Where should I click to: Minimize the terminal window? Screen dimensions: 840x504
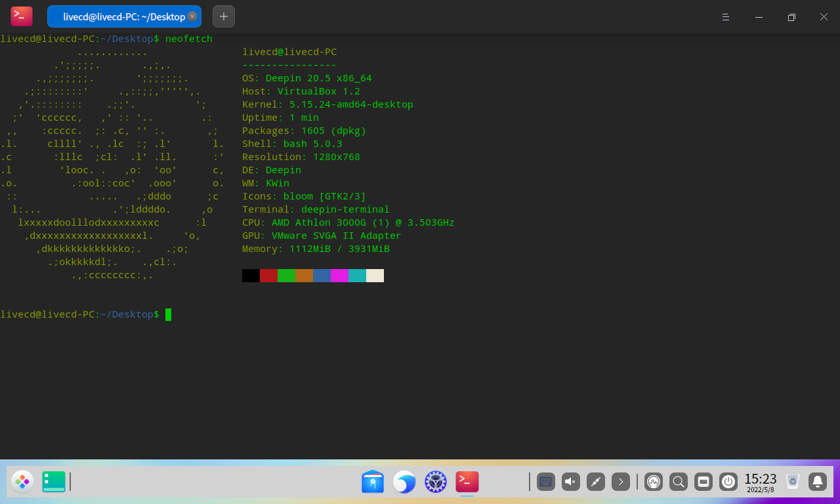click(759, 17)
